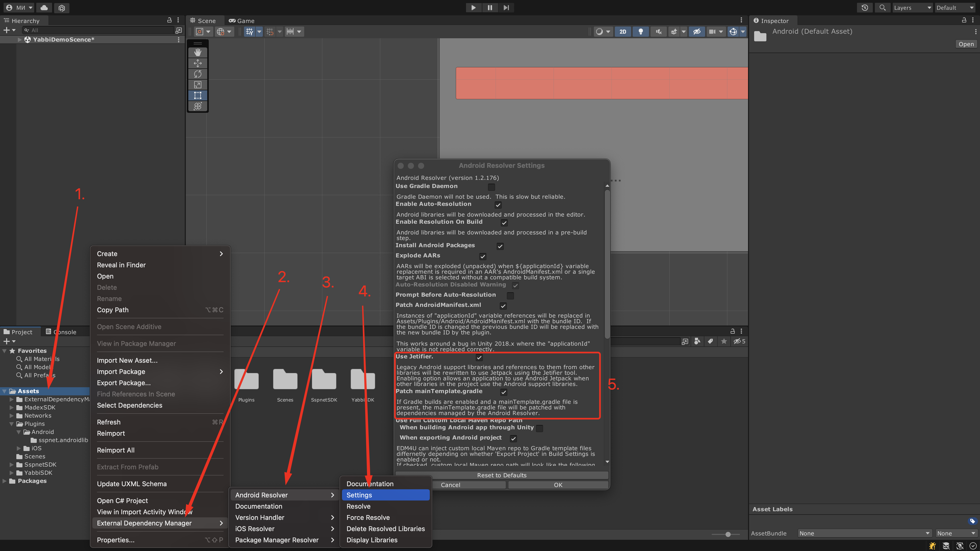Open the Undo History icon
This screenshot has width=980, height=551.
864,8
